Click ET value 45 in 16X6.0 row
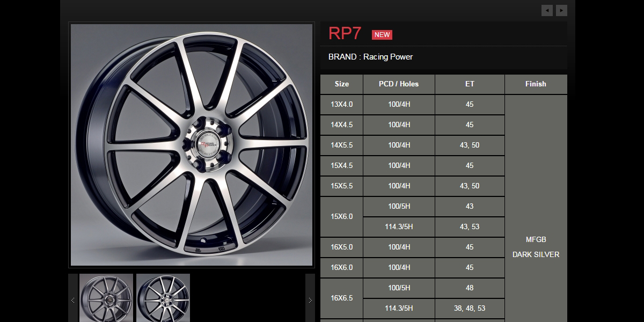This screenshot has height=322, width=644. 470,268
